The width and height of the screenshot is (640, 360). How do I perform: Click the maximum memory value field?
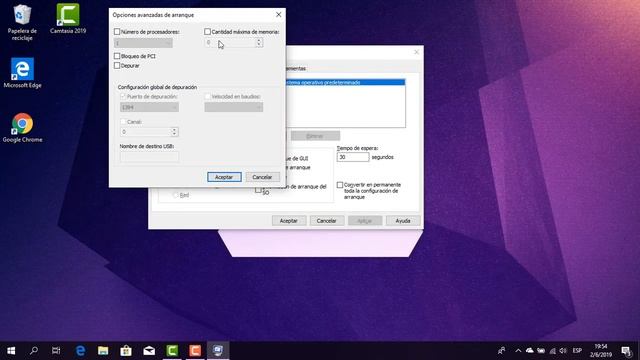[x=230, y=42]
